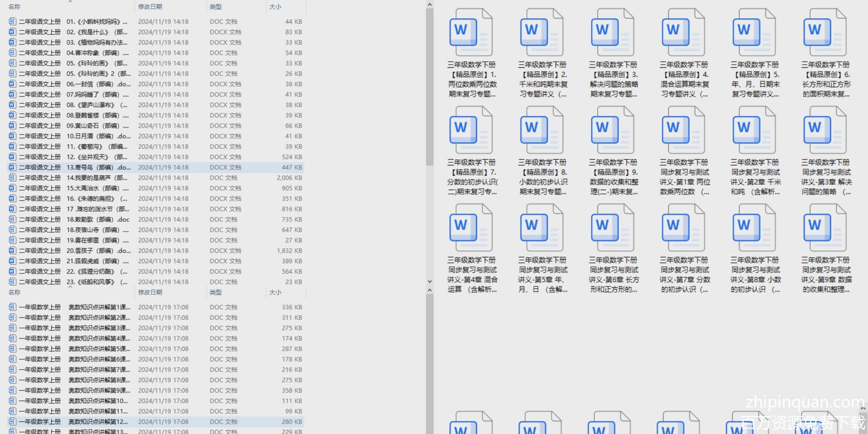This screenshot has height=434, width=868.
Task: Sort 一年级数学 list by 类型 header
Action: [216, 293]
